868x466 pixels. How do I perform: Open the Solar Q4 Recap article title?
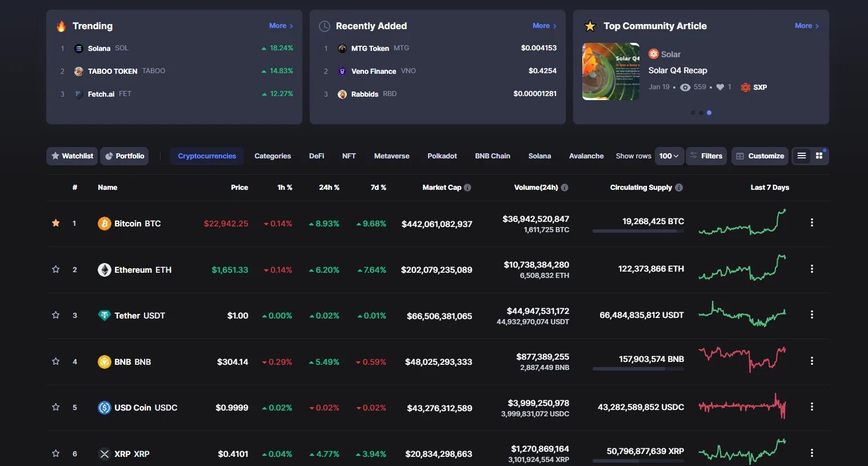678,70
